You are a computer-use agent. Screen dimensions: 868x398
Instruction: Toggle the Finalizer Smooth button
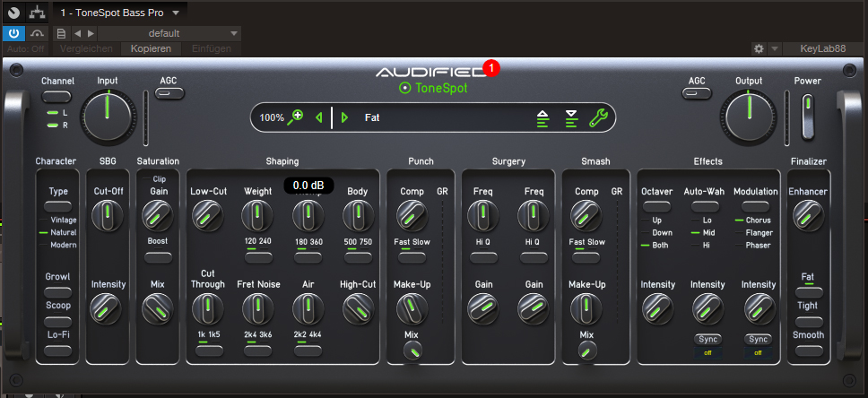(x=810, y=350)
